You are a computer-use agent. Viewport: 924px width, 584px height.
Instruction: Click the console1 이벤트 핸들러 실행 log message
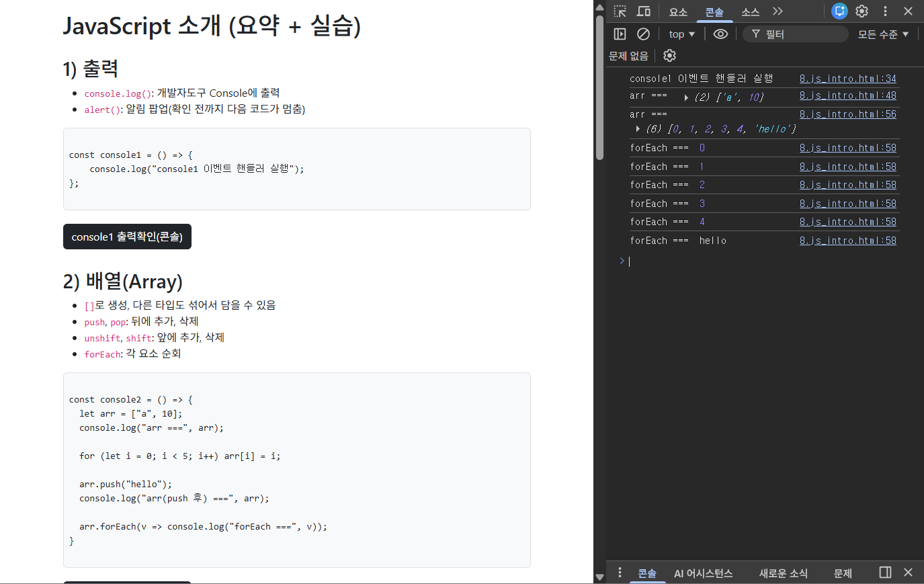pos(701,79)
